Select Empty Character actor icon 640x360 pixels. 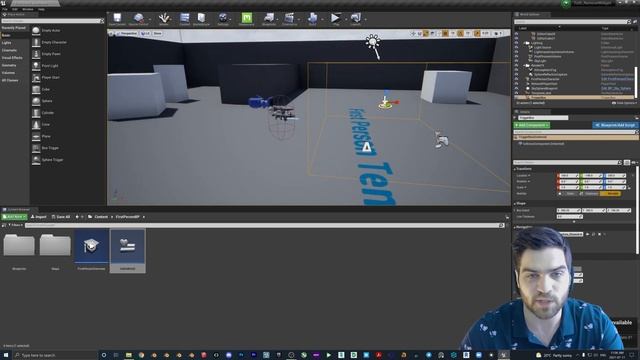(x=36, y=42)
